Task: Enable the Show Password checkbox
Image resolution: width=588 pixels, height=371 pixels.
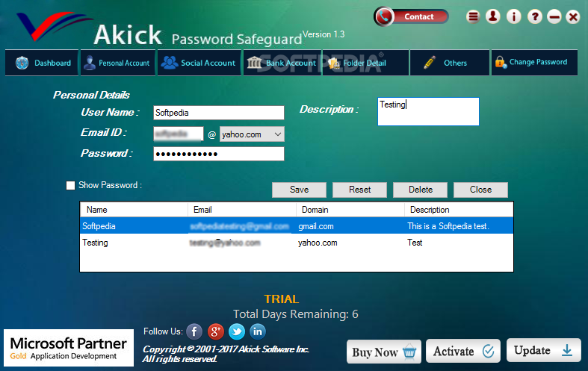Action: 70,185
